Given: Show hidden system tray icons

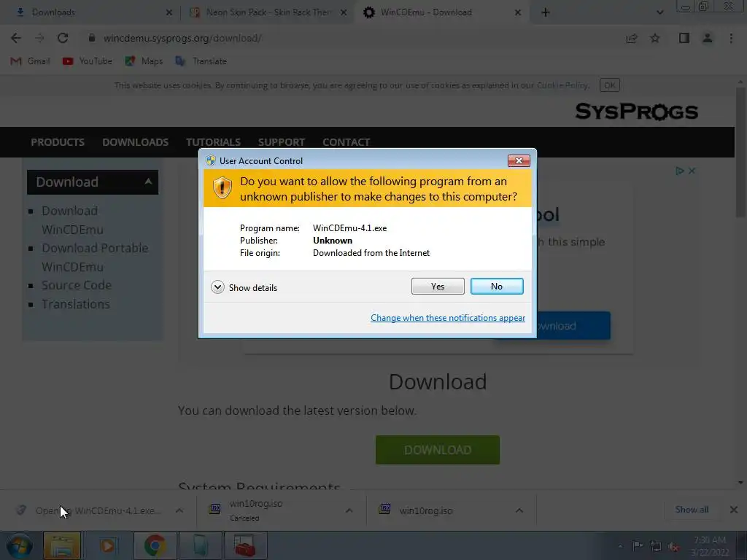Looking at the screenshot, I should pos(620,546).
